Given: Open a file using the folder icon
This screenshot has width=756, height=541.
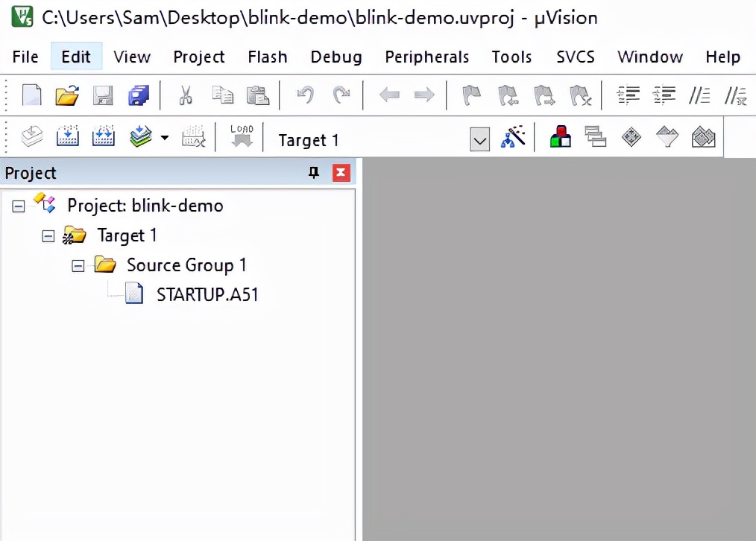Looking at the screenshot, I should point(67,95).
